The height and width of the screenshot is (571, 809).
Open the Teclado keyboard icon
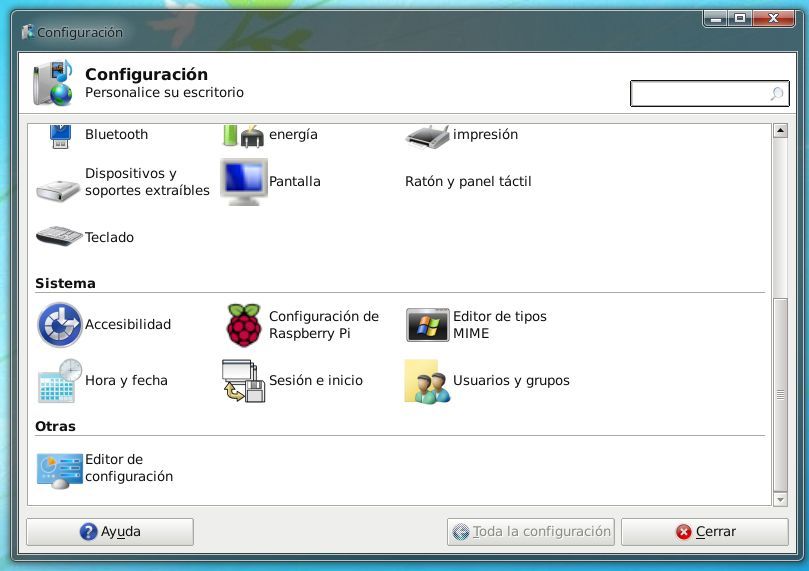click(x=59, y=236)
